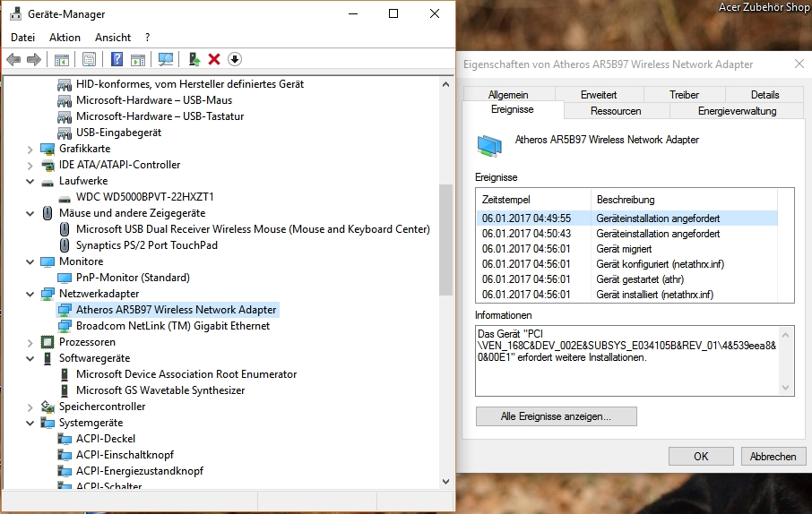Select Broadcom NetLink Gigabit Ethernet adapter
812x514 pixels.
(172, 326)
